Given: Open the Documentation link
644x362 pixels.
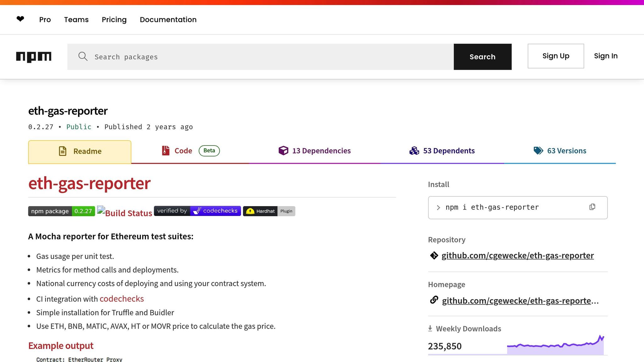Looking at the screenshot, I should (168, 19).
